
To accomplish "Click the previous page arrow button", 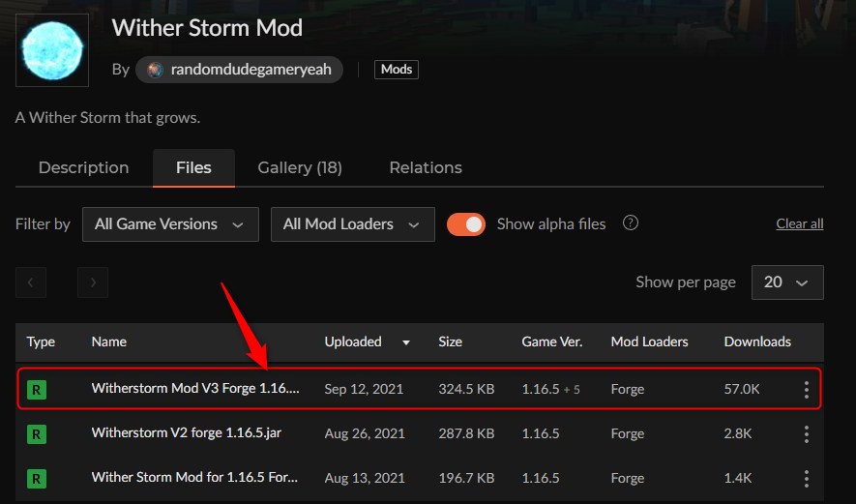I will pos(31,282).
